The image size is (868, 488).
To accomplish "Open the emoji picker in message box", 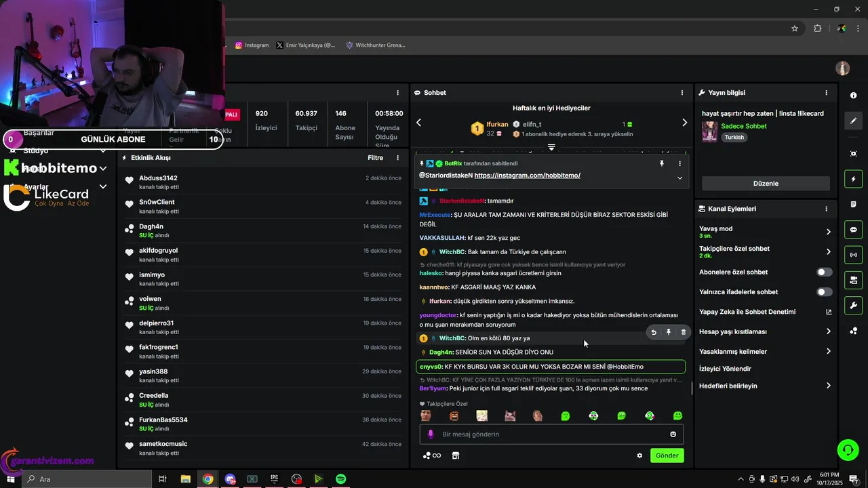I will click(x=673, y=434).
